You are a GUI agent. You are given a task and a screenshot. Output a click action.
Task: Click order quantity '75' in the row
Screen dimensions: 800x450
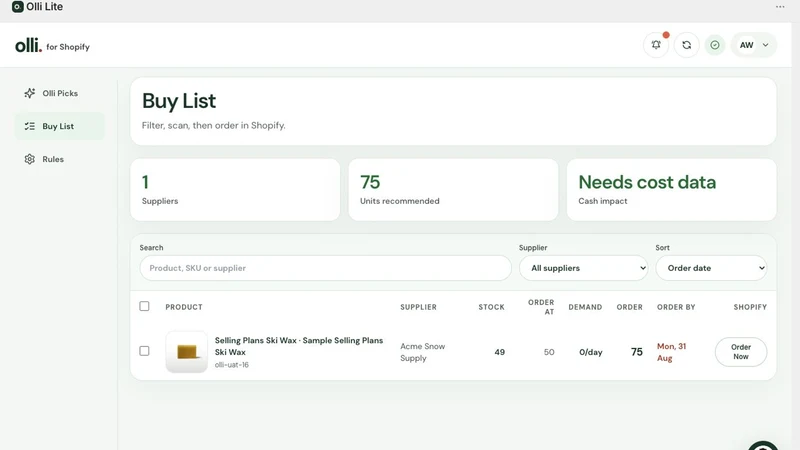[637, 352]
